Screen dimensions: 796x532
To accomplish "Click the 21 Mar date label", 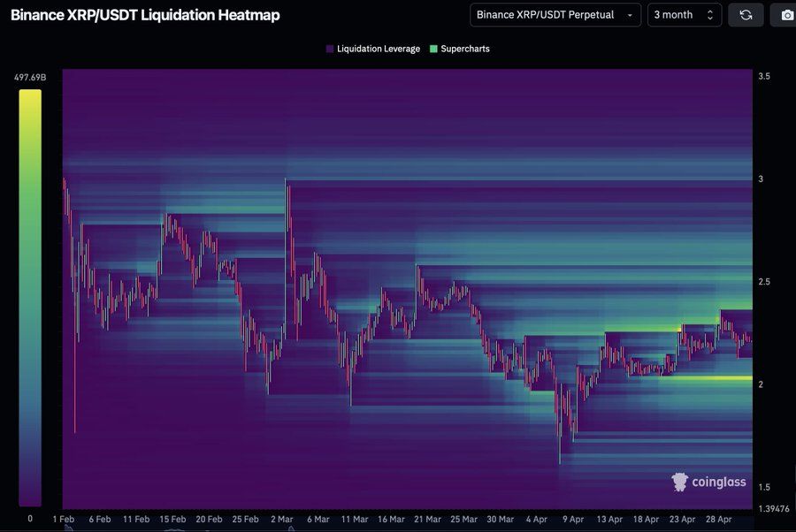I will click(427, 520).
